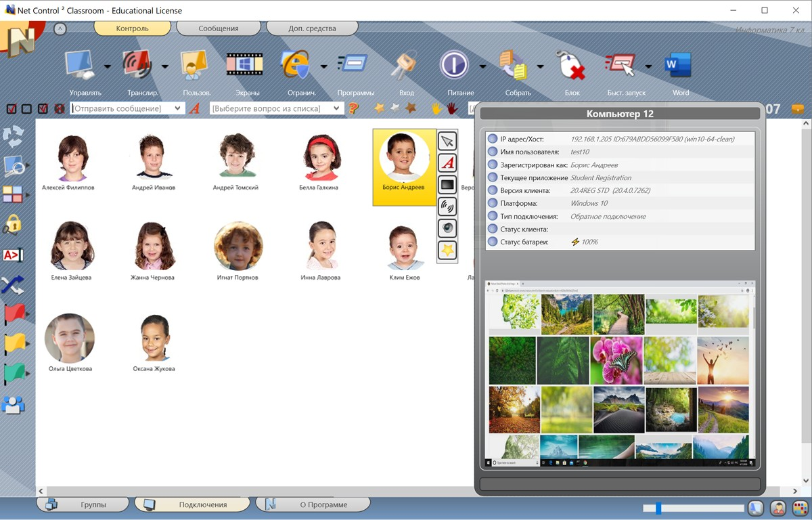Tick the select-all red checkbox

pyautogui.click(x=12, y=108)
